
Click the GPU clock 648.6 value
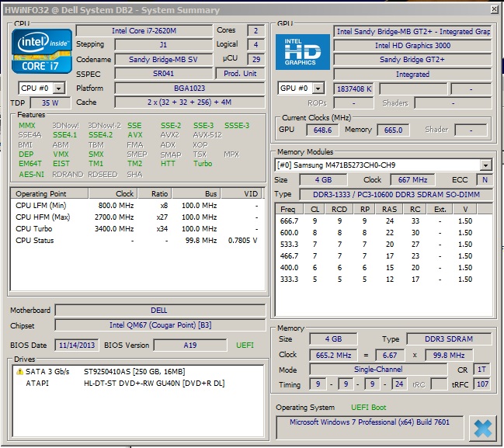[x=322, y=130]
